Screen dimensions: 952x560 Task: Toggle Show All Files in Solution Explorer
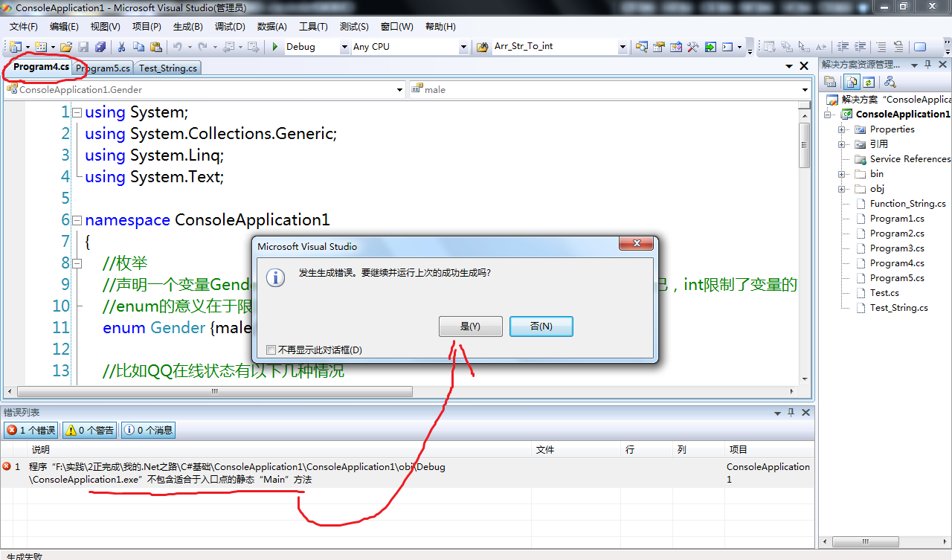tap(852, 82)
